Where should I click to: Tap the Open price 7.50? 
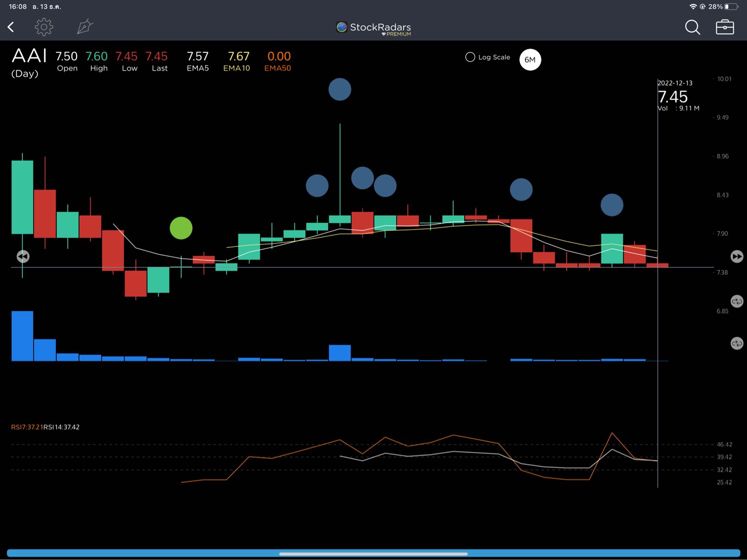click(66, 56)
